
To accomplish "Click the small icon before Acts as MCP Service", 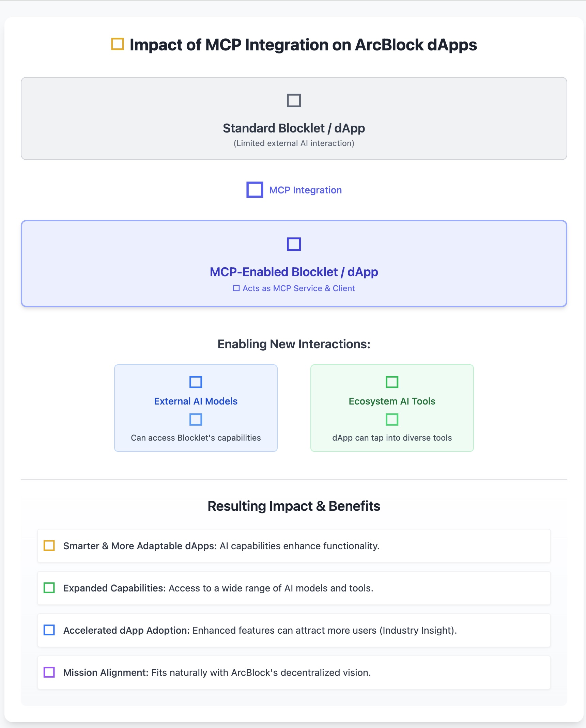I will [x=236, y=288].
